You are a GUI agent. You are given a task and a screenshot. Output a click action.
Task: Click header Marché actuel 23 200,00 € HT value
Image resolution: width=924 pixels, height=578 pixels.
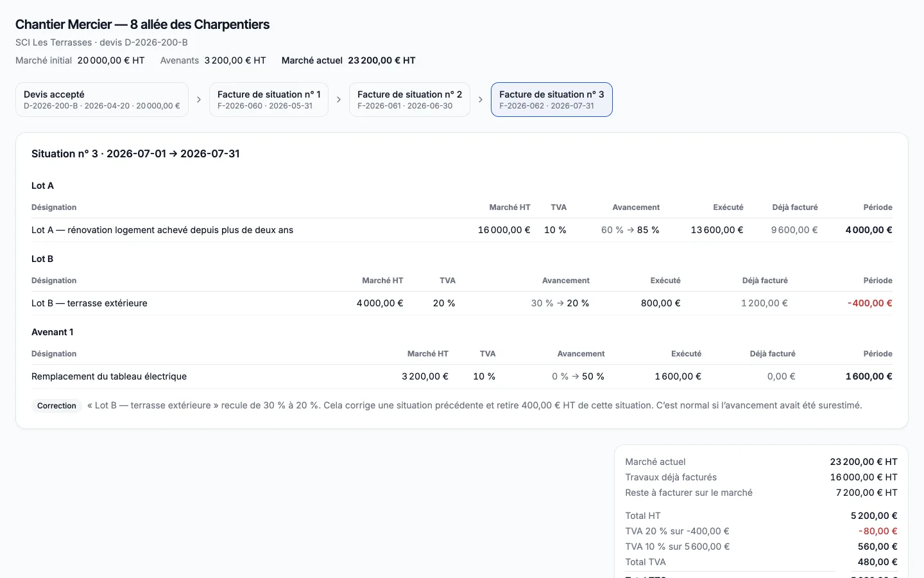point(382,60)
